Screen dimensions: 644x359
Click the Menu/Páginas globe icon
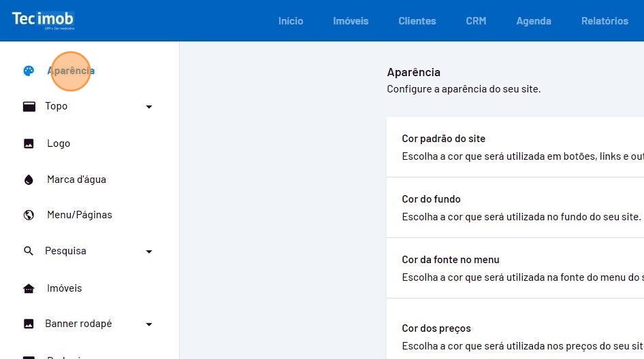[x=29, y=215]
